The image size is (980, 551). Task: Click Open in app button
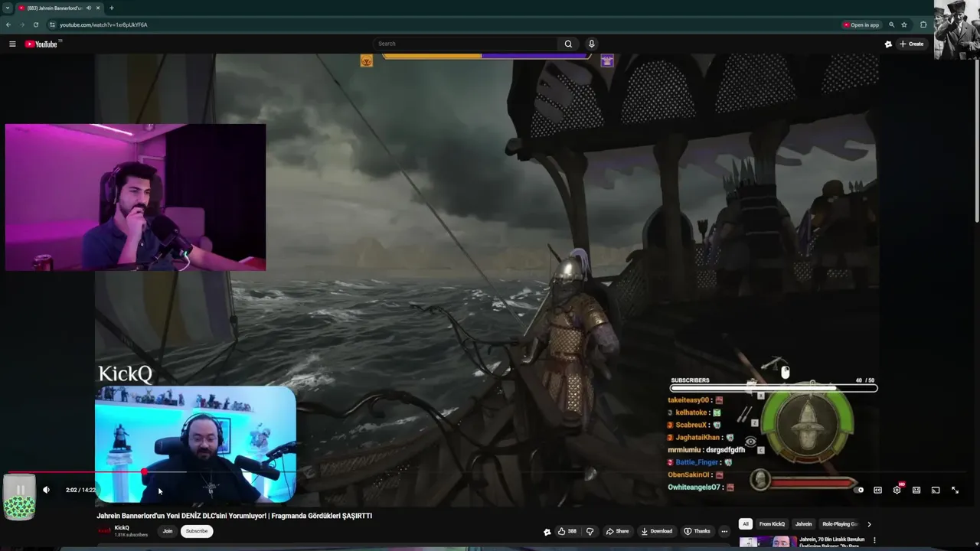click(861, 24)
